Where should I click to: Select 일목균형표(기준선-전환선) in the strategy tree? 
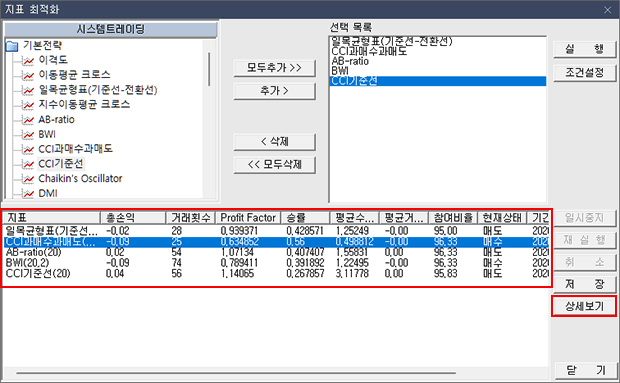coord(98,90)
